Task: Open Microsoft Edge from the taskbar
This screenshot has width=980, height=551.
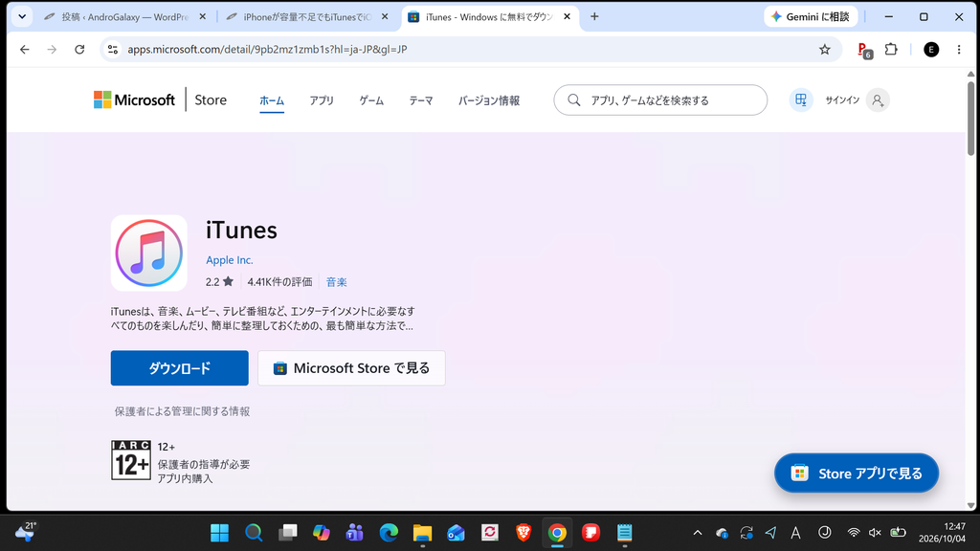Action: pyautogui.click(x=389, y=533)
